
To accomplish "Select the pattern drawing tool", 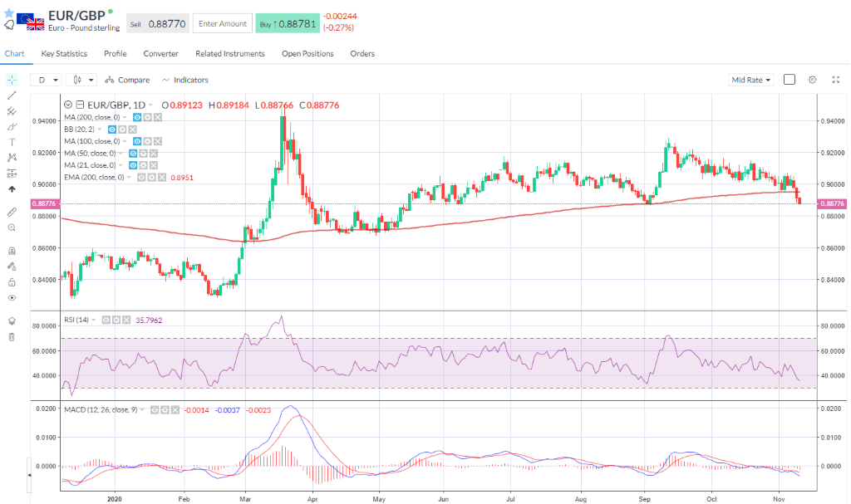I will coord(12,158).
